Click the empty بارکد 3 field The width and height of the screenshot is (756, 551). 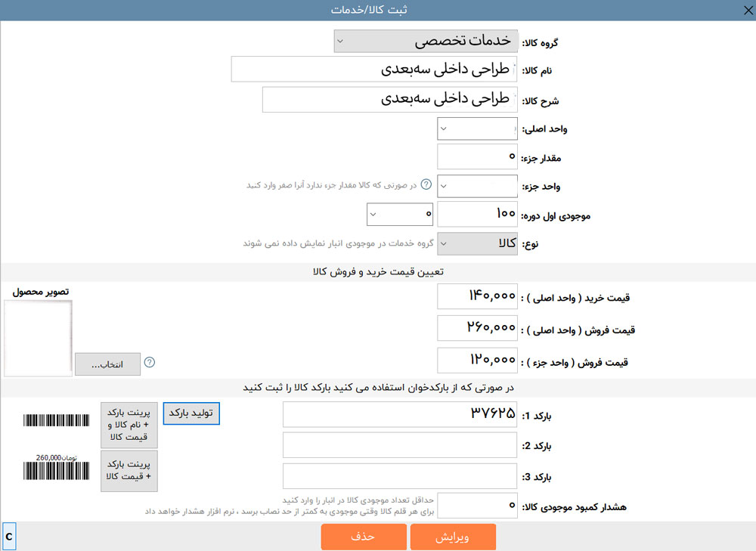400,477
